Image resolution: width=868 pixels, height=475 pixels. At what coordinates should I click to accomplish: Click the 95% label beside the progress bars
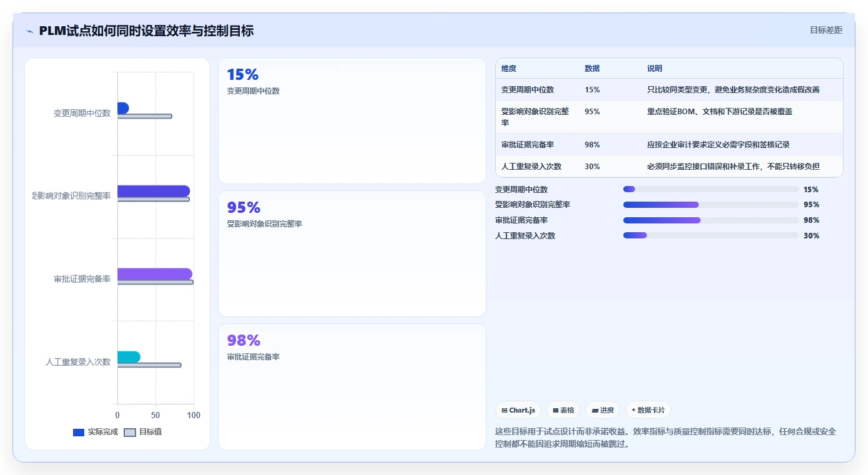811,205
